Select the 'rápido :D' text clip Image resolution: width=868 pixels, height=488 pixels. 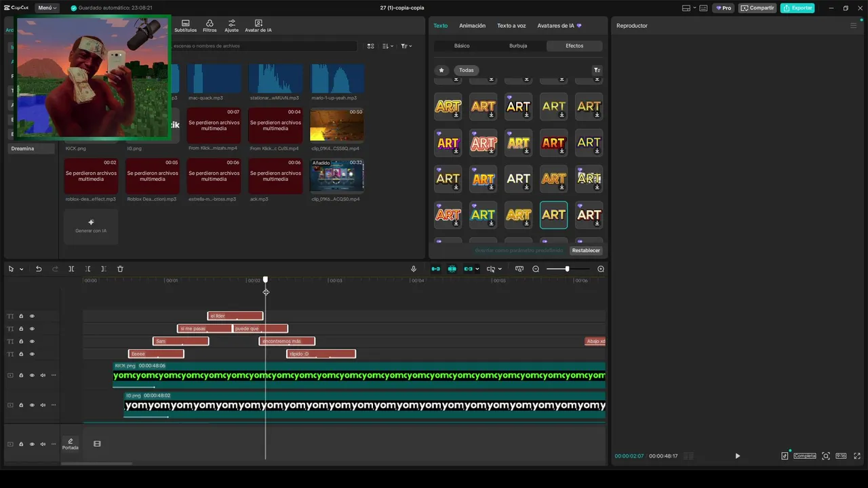[321, 354]
